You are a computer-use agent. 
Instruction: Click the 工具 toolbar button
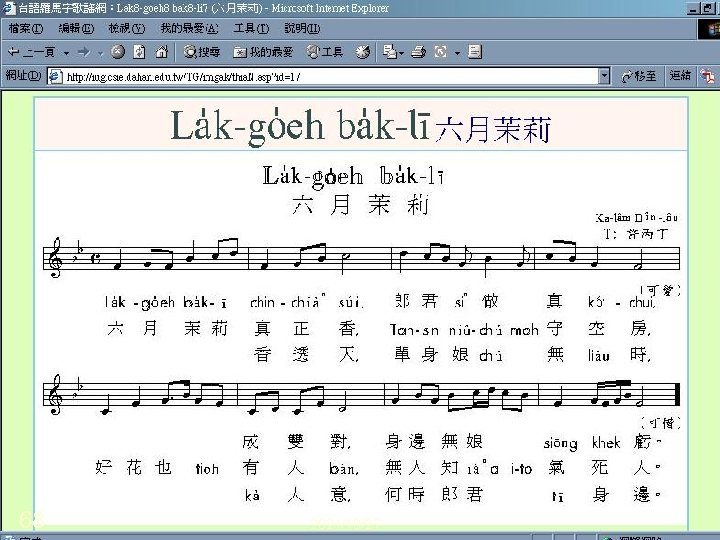pyautogui.click(x=325, y=52)
